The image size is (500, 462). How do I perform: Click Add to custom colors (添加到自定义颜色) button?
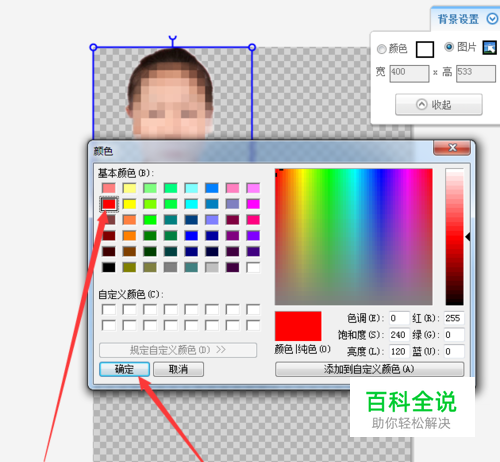(x=369, y=369)
